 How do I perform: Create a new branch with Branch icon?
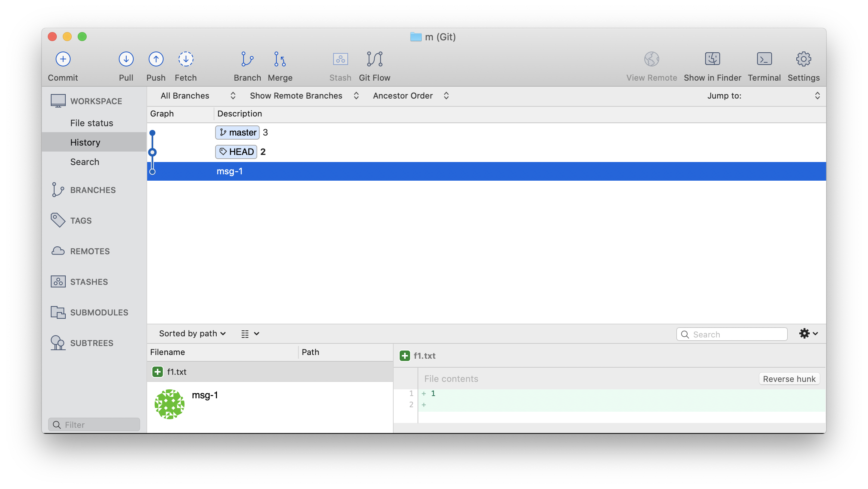247,59
